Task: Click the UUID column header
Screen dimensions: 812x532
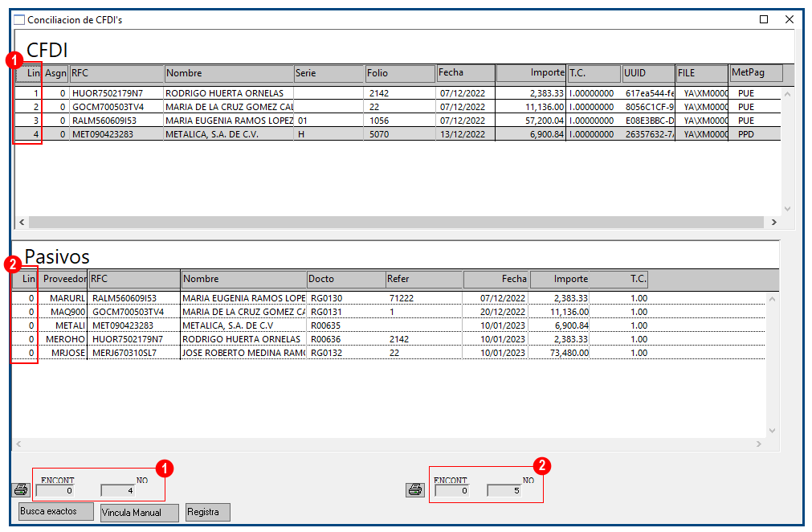Action: point(647,73)
